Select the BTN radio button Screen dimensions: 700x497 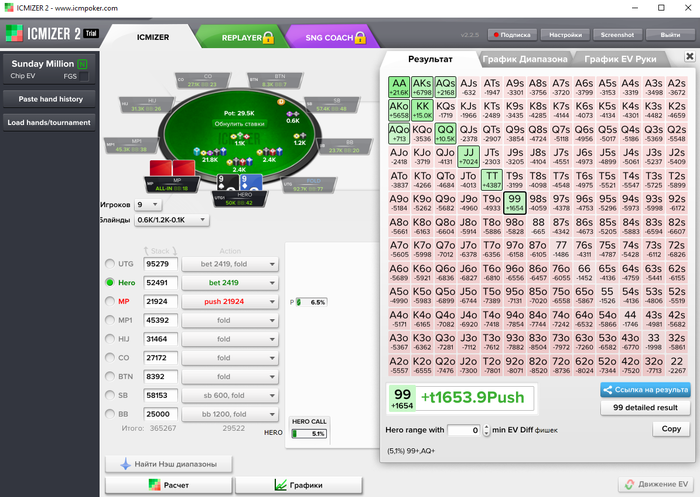pos(109,376)
